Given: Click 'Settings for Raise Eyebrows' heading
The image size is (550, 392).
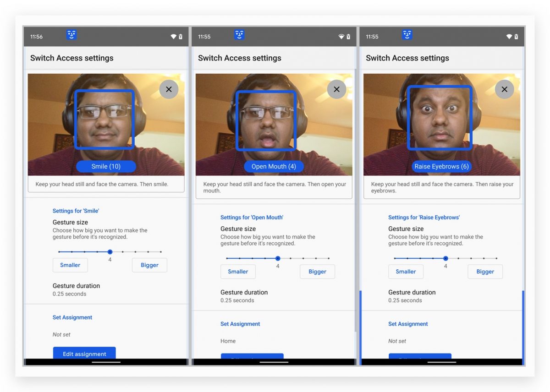Looking at the screenshot, I should click(x=424, y=218).
